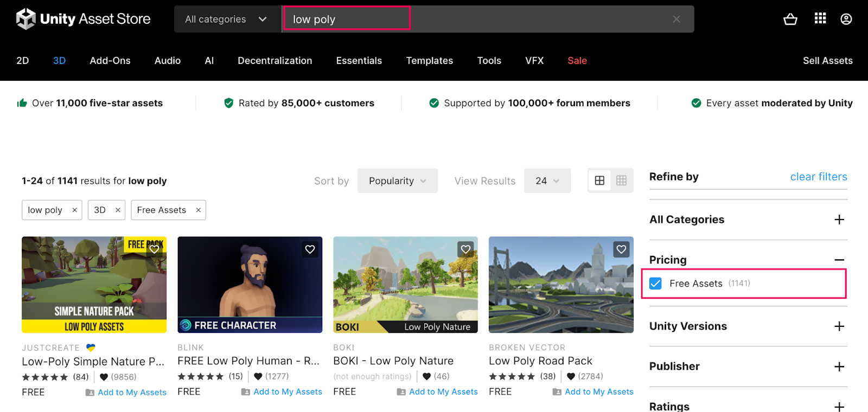Switch to large grid view icon
868x412 pixels.
599,181
